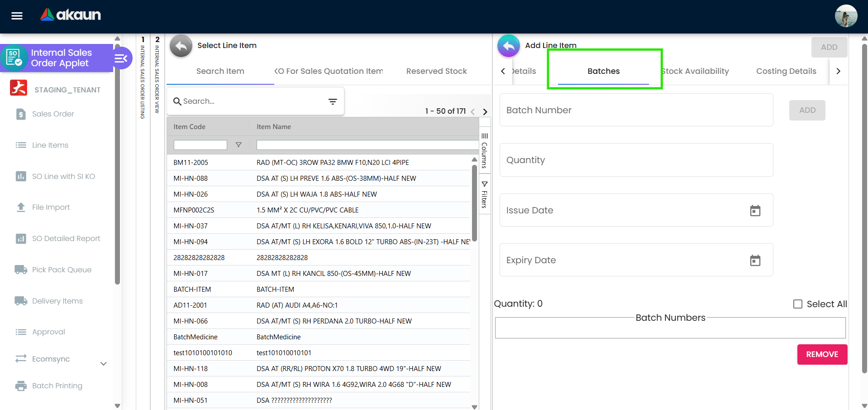This screenshot has width=868, height=410.
Task: Tick the Select All checkbox
Action: point(797,304)
